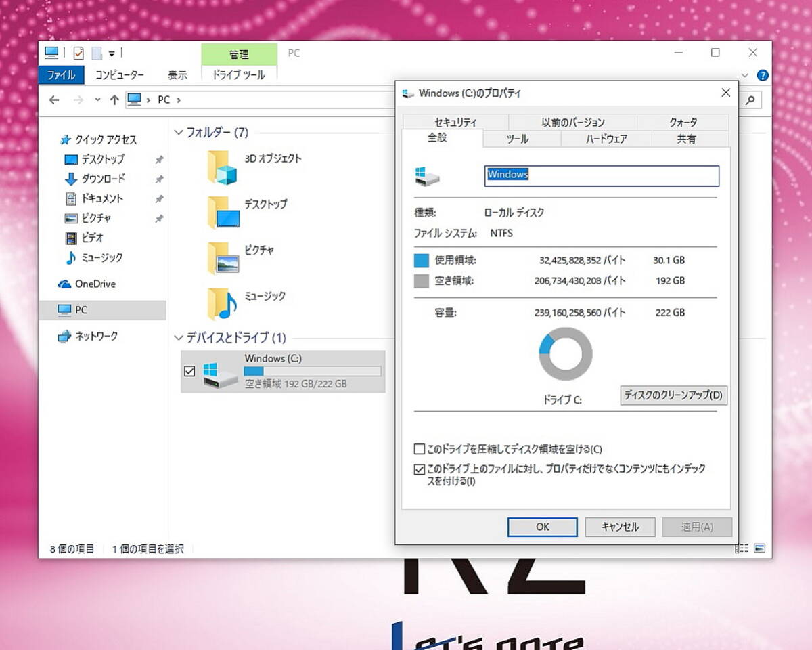This screenshot has width=812, height=650.
Task: Click the Windows (C:) drive capacity bar
Action: [312, 371]
